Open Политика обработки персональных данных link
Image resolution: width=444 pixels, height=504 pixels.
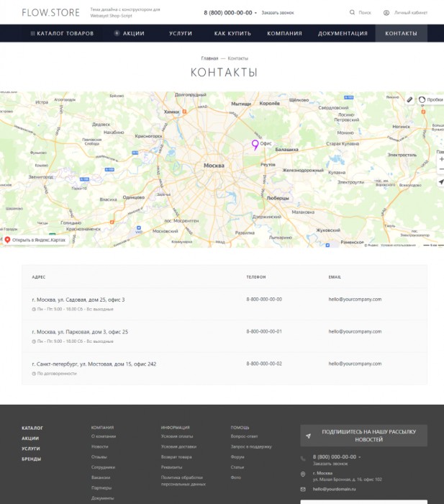pos(183,480)
